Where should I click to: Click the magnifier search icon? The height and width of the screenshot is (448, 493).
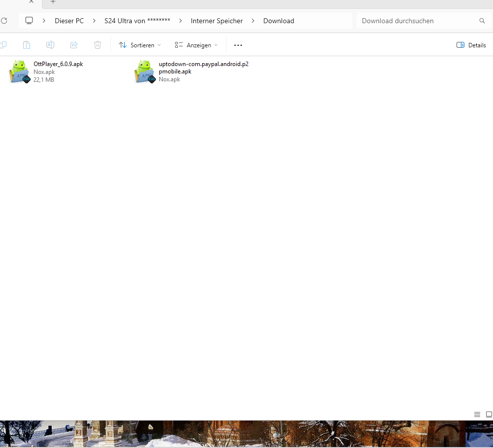pyautogui.click(x=482, y=21)
